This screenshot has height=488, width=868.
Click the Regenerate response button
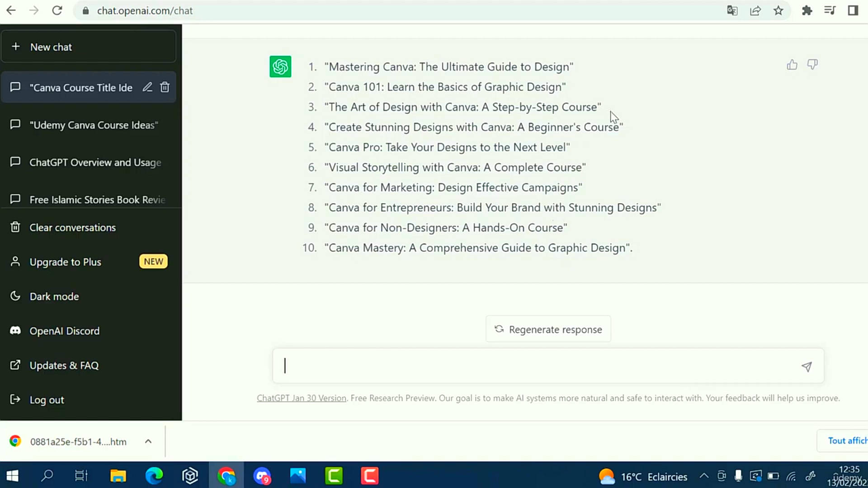click(548, 329)
